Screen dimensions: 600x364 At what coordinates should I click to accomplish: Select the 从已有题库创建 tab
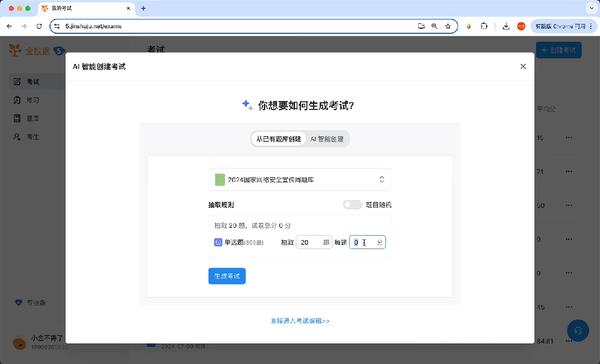279,139
